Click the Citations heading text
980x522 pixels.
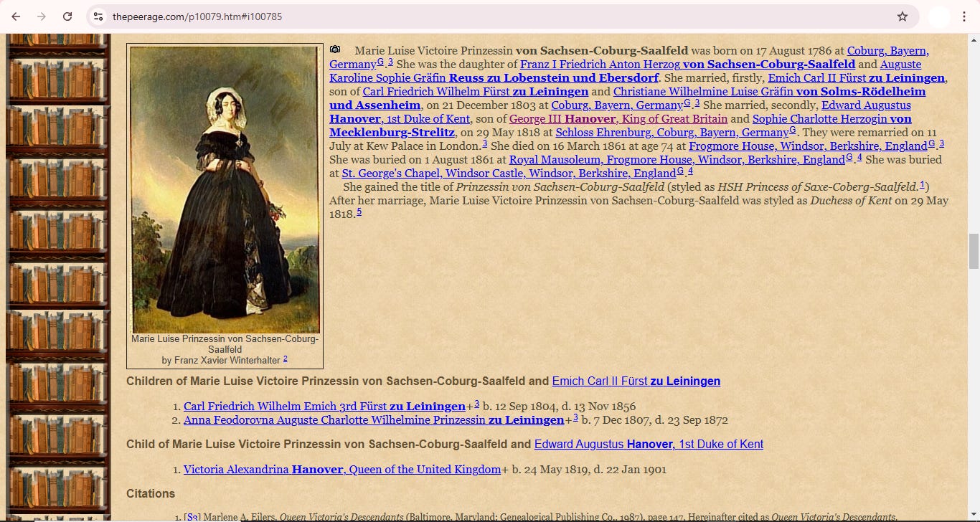coord(151,493)
